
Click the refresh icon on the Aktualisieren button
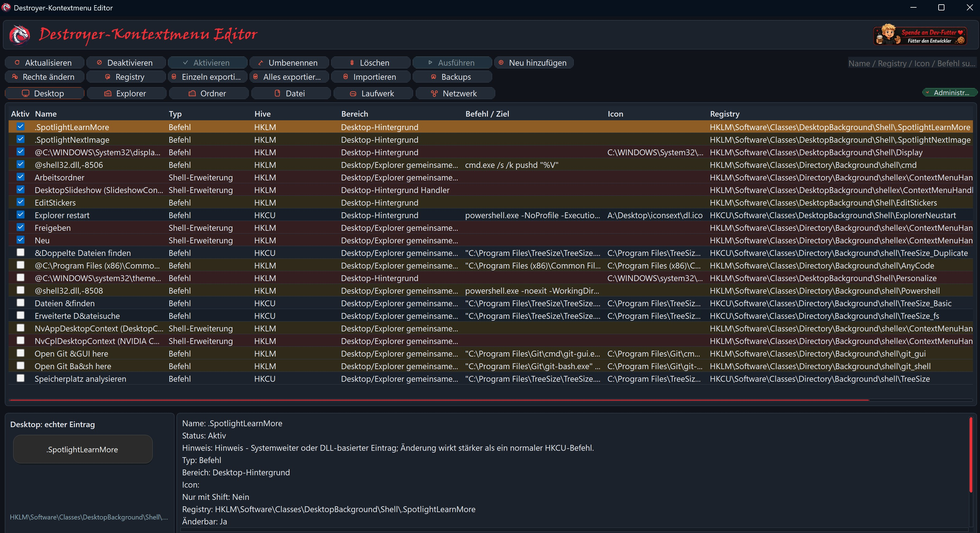17,62
